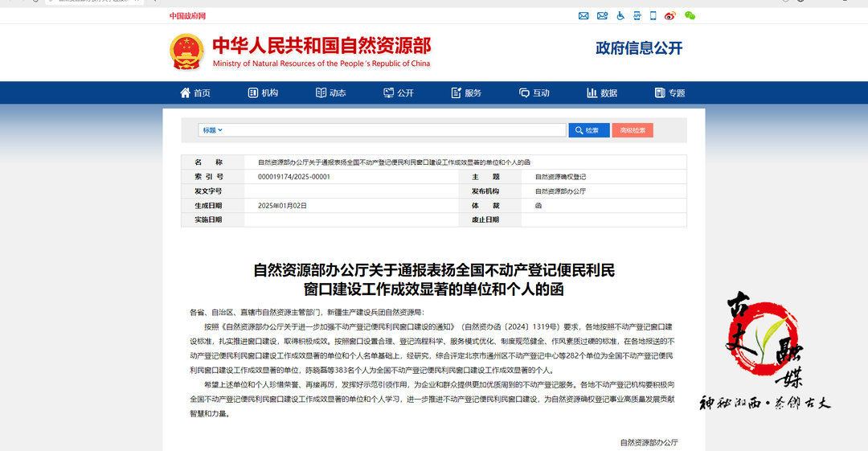Click the green WeChat icon
The width and height of the screenshot is (868, 451).
[x=690, y=15]
